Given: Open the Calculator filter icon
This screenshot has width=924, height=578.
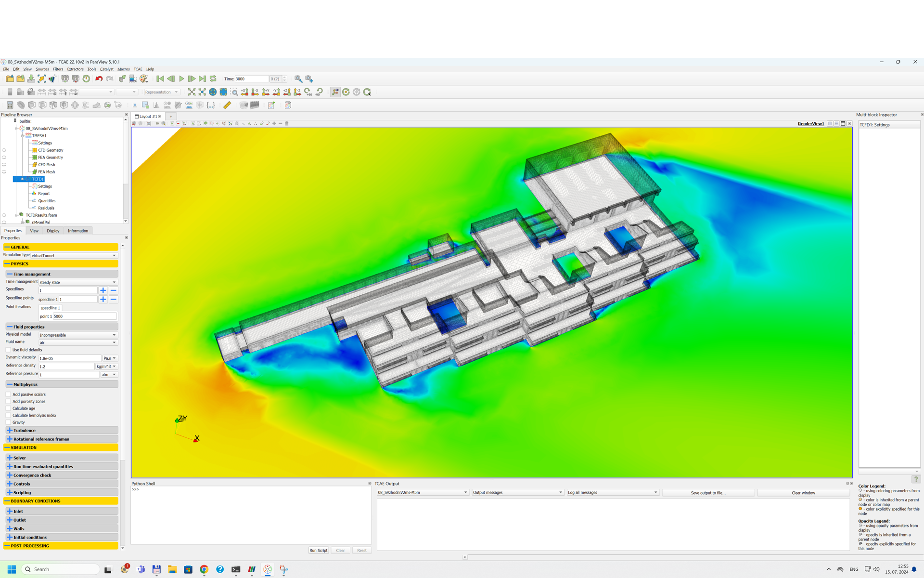Looking at the screenshot, I should [10, 105].
